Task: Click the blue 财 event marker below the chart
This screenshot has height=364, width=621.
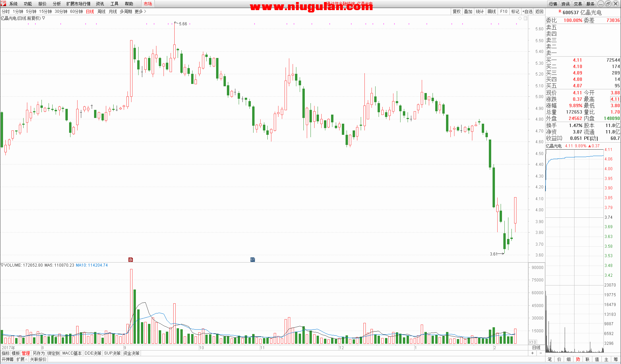Action: coord(253,260)
